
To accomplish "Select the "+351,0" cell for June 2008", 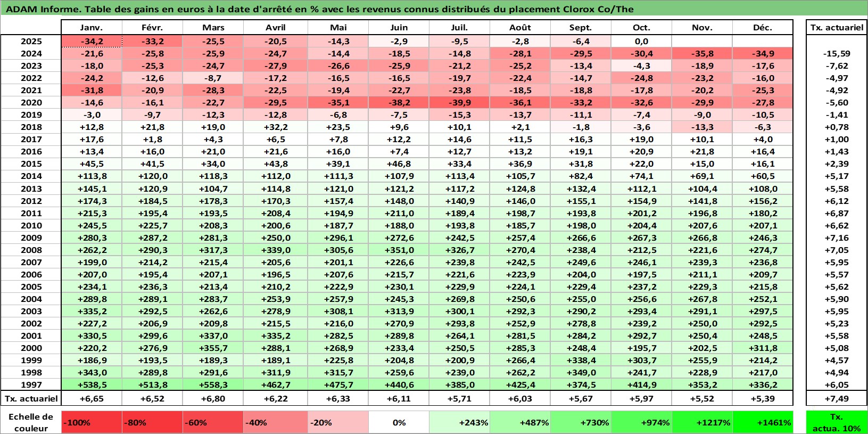I will (399, 250).
